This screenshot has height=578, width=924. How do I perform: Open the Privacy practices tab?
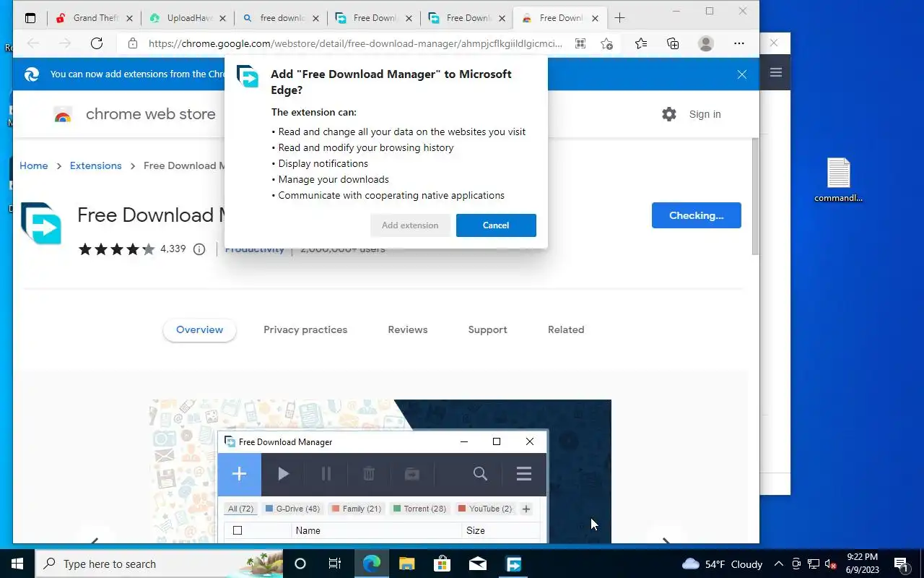point(305,329)
